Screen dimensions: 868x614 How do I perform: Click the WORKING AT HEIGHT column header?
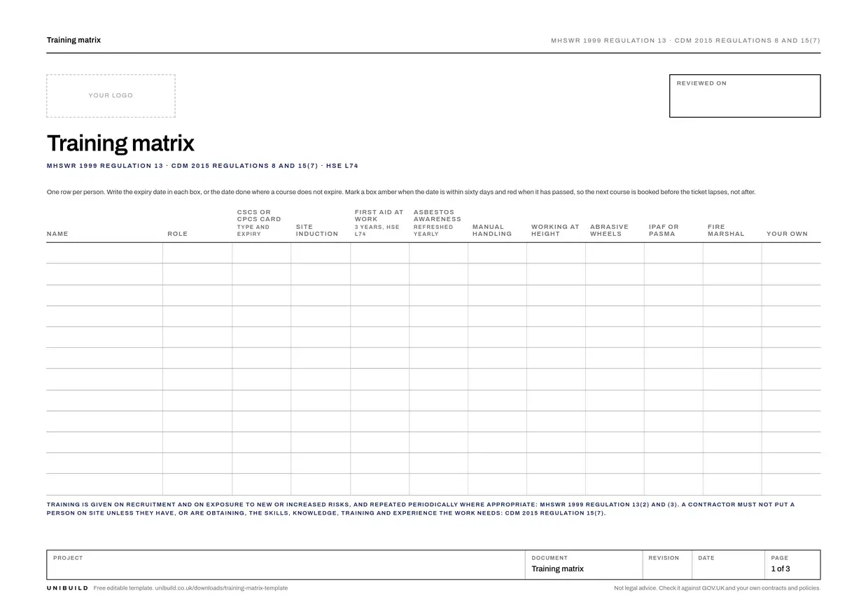(x=555, y=230)
